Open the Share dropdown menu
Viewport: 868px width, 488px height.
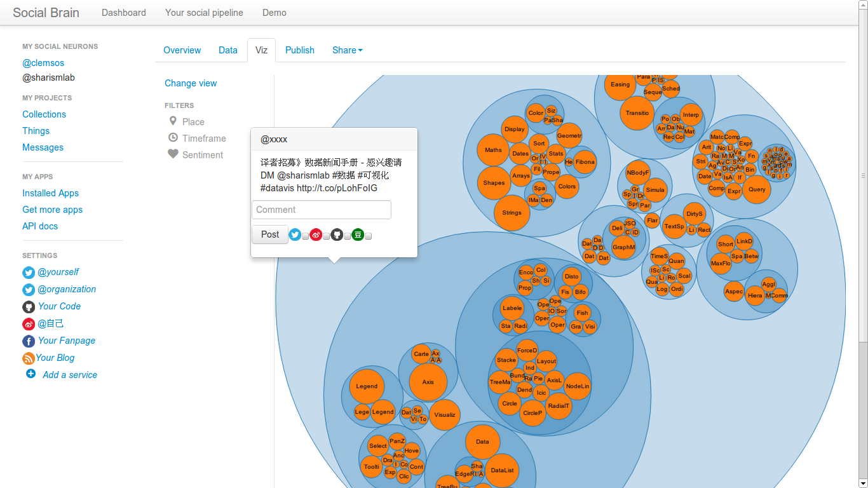(x=347, y=50)
